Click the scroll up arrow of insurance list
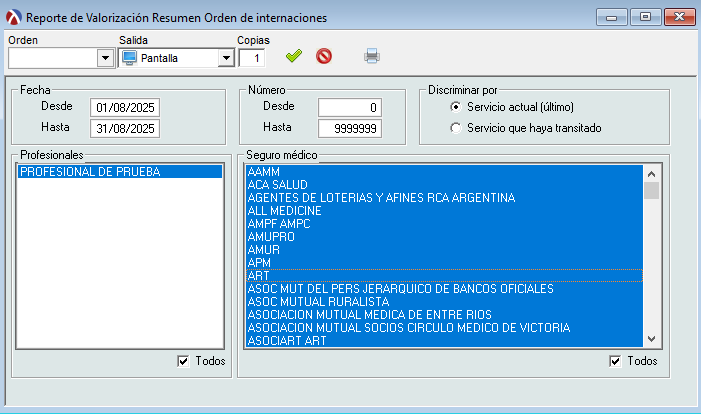This screenshot has width=701, height=414. point(651,172)
